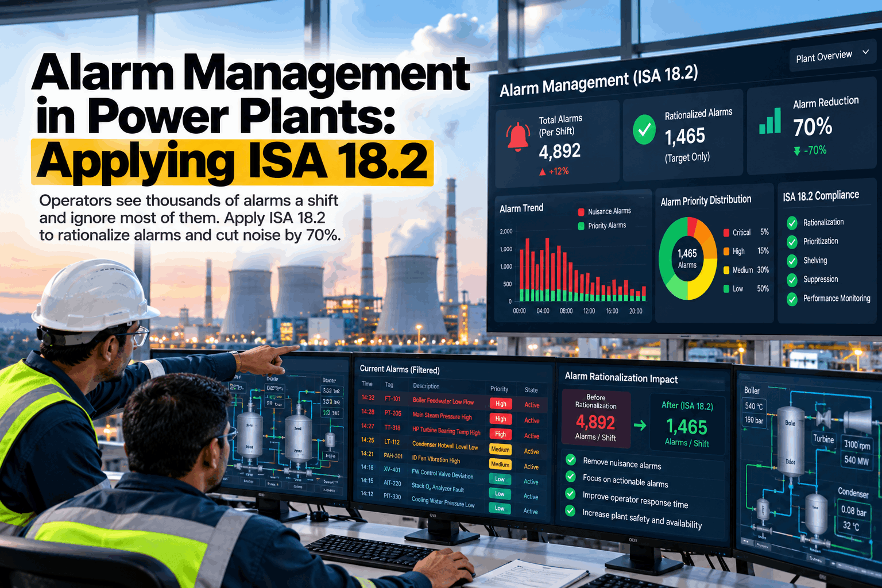Click the Active state in the AIT-220 row
The height and width of the screenshot is (588, 882).
531,497
